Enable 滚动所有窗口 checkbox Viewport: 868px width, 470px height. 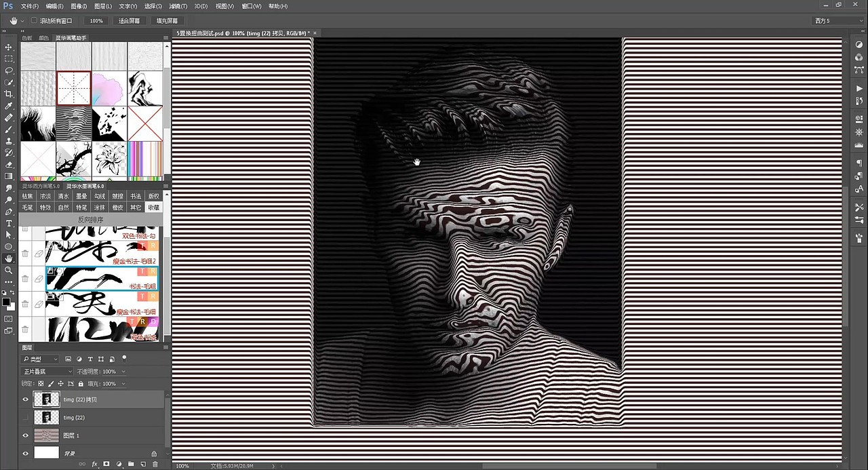pyautogui.click(x=35, y=21)
